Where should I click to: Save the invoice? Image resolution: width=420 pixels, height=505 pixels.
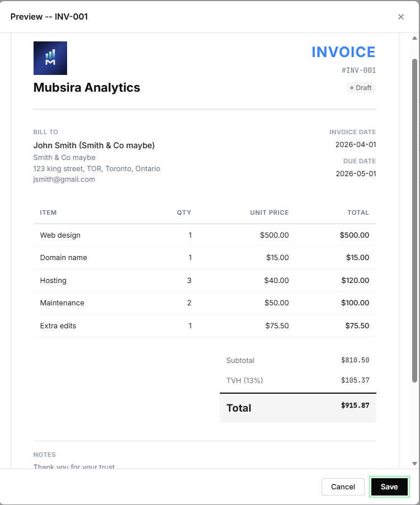pos(389,487)
